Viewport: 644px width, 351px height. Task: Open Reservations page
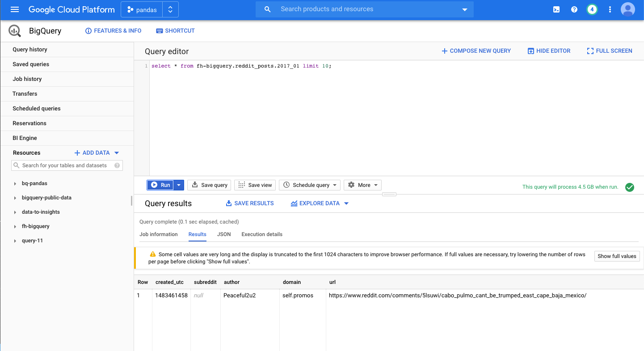pos(67,123)
